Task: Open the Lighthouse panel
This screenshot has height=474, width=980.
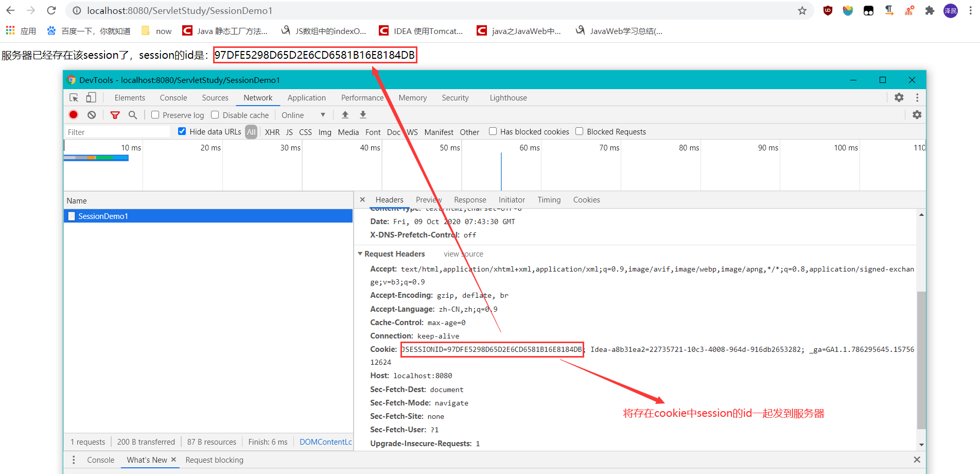Action: [x=508, y=98]
